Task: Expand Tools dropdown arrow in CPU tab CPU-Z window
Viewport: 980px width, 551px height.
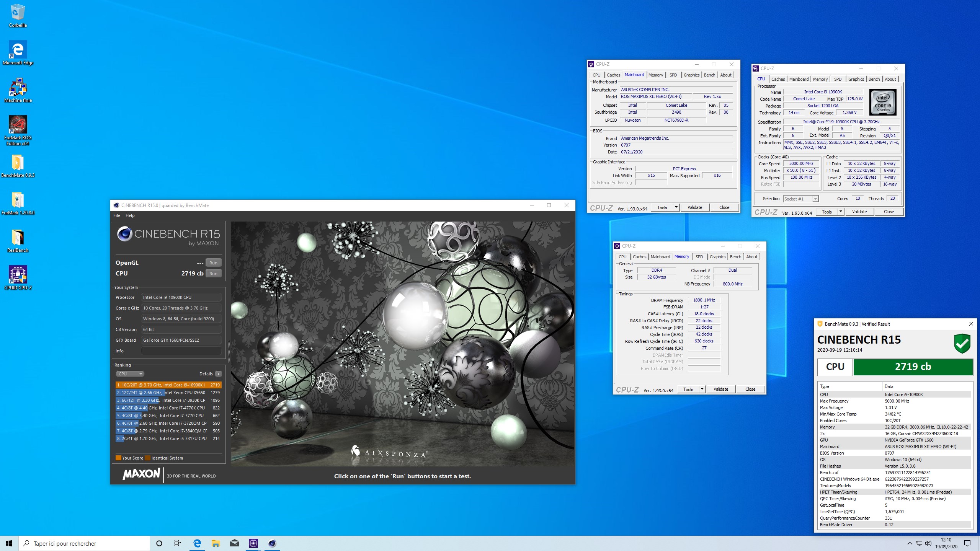Action: (841, 212)
